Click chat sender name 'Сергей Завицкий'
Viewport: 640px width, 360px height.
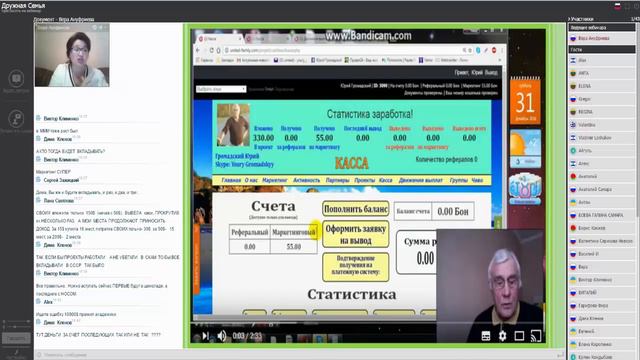pos(61,180)
